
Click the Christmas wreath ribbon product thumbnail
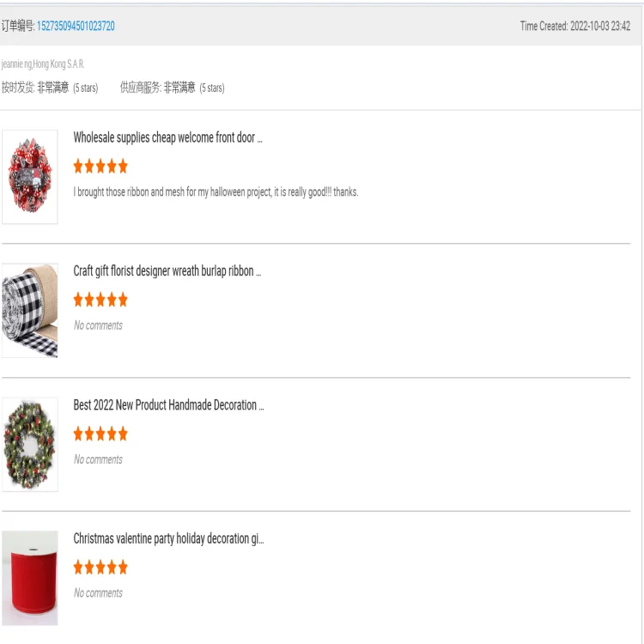coord(30,177)
